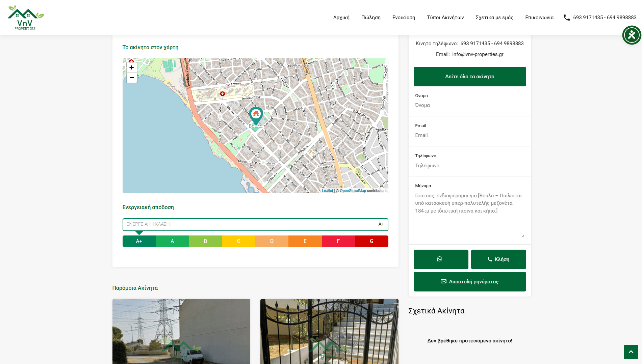Click the VnV Properties logo
The width and height of the screenshot is (642, 364).
pyautogui.click(x=26, y=18)
